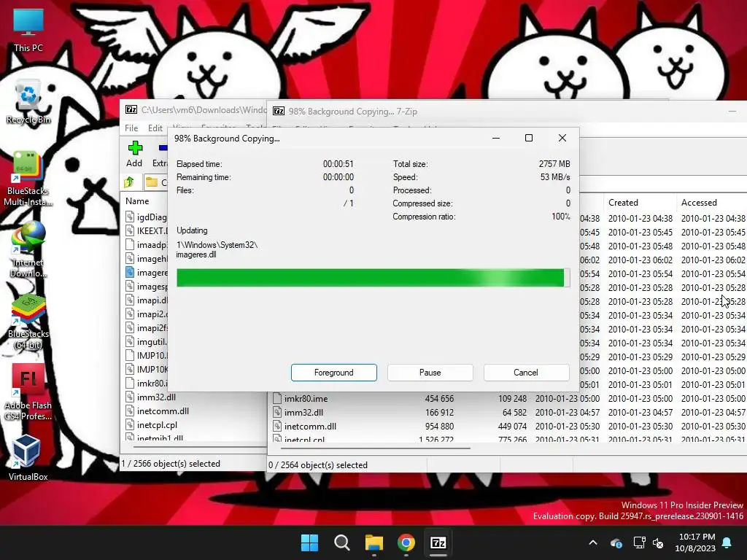Viewport: 747px width, 560px height.
Task: Click the Up one level folder arrow icon
Action: click(x=129, y=182)
